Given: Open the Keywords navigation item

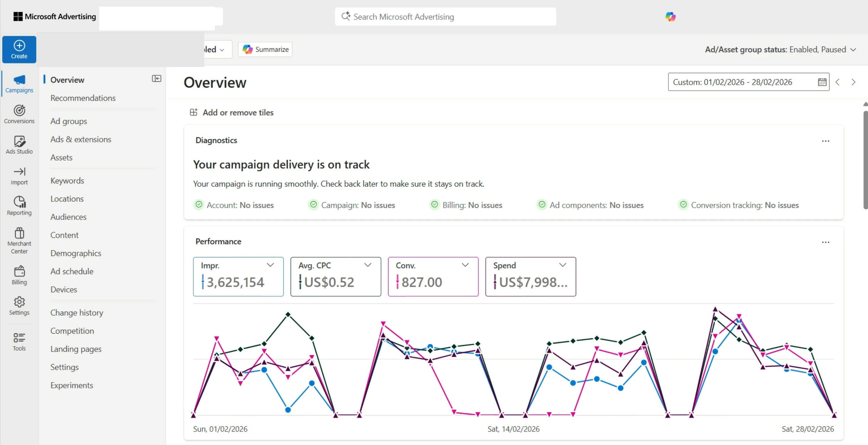Looking at the screenshot, I should (67, 180).
